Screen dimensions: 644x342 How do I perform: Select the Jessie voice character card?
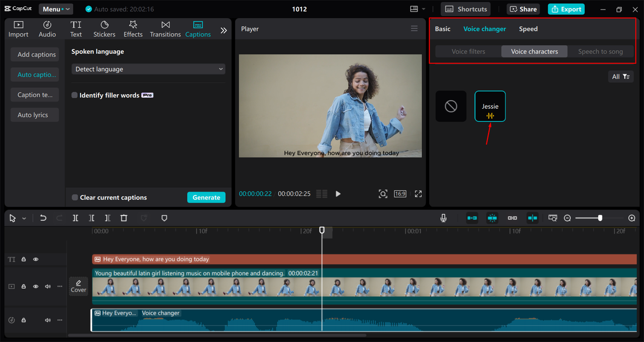490,106
